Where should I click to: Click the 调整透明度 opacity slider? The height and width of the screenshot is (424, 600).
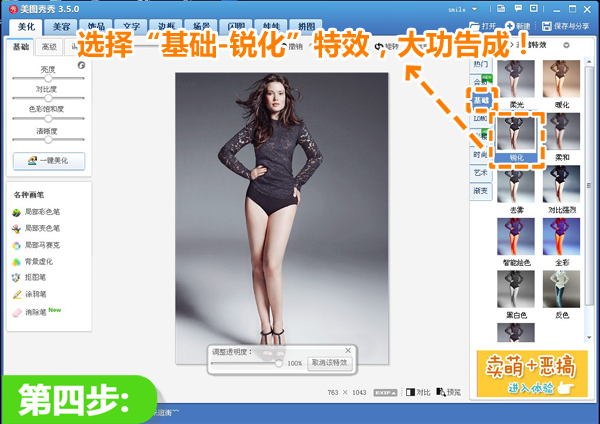(247, 363)
